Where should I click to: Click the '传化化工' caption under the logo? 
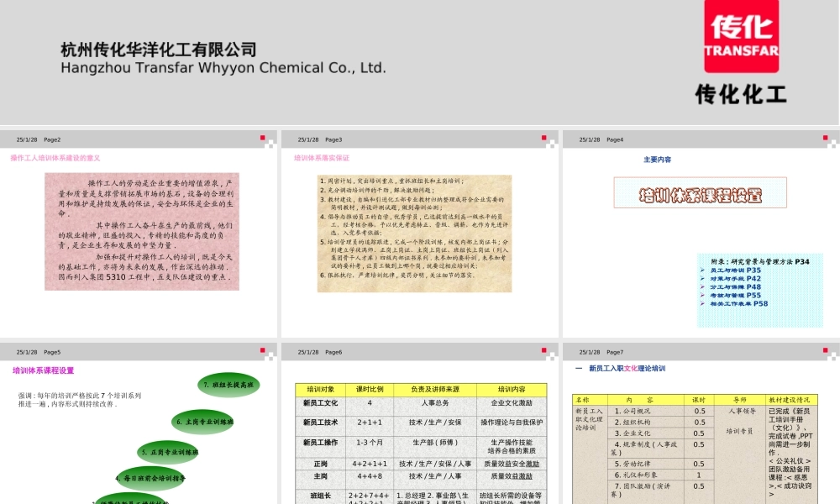point(742,94)
